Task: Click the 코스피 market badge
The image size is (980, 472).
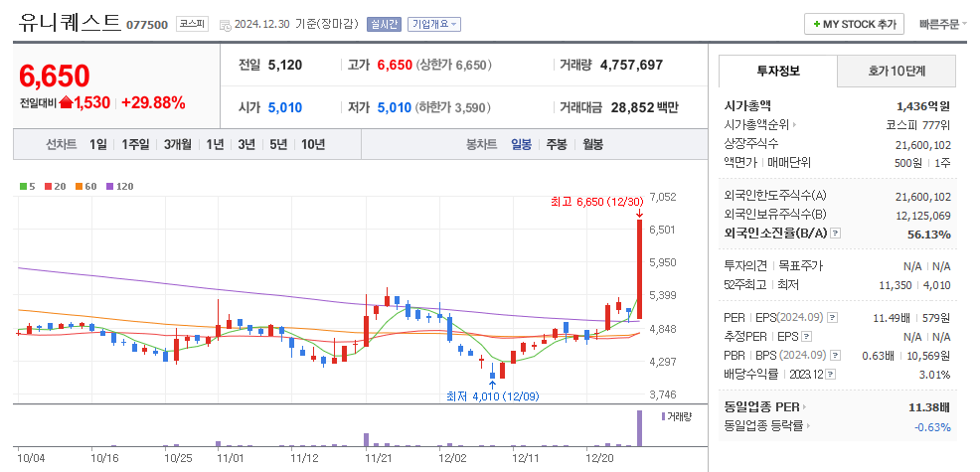Action: (191, 24)
